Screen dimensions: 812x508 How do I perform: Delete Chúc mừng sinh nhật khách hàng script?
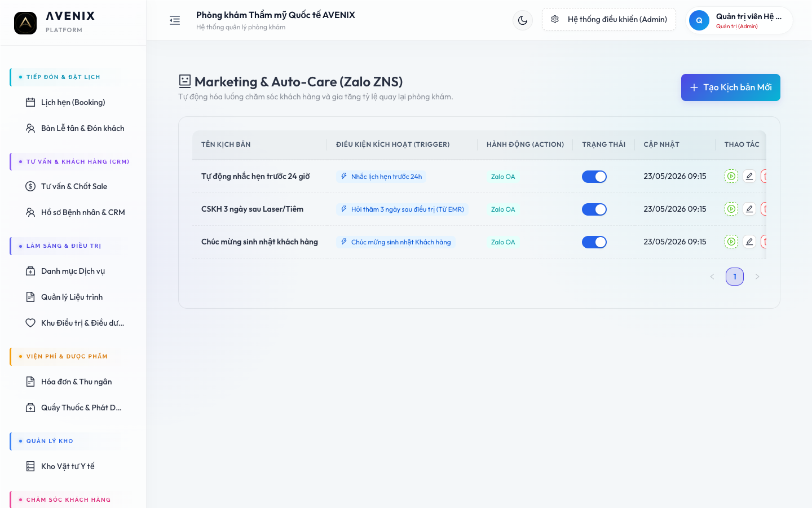point(764,242)
